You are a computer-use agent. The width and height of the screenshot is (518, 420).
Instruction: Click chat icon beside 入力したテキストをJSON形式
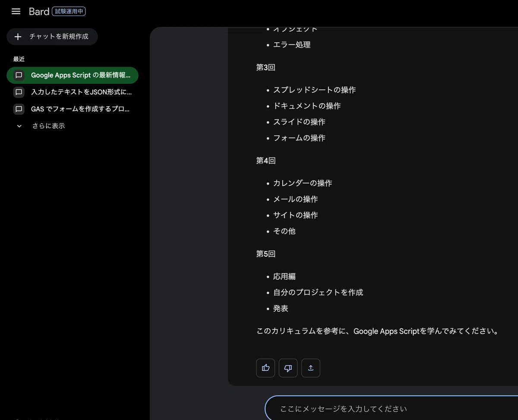click(19, 92)
